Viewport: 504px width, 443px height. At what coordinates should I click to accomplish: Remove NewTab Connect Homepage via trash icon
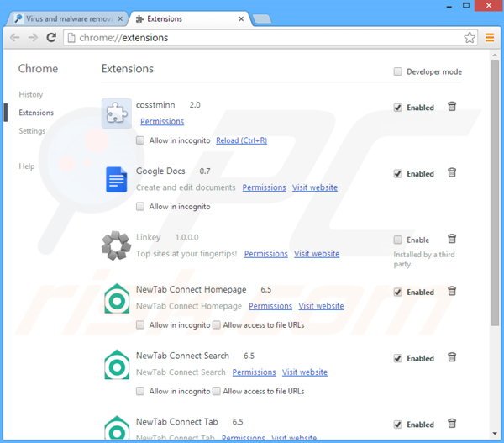452,291
